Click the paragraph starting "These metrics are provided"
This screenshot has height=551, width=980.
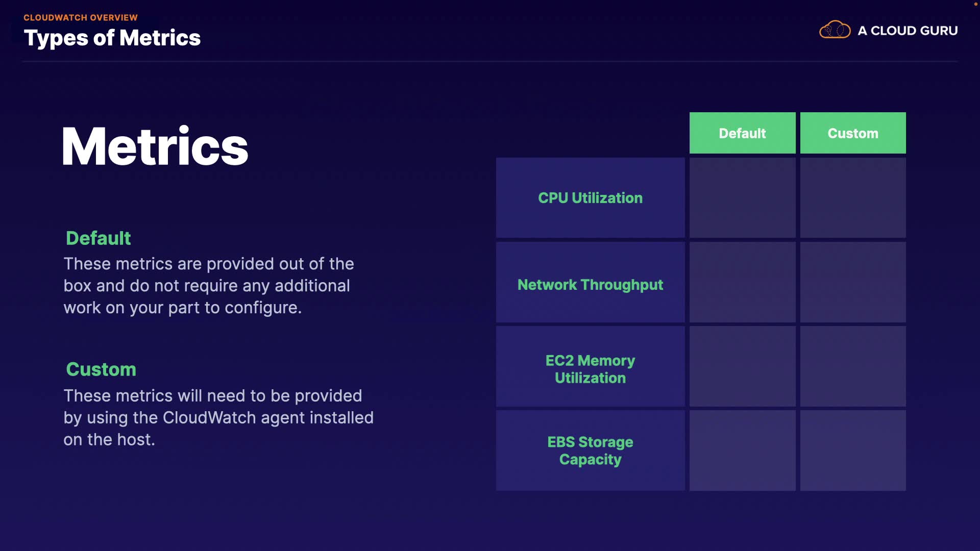[208, 286]
